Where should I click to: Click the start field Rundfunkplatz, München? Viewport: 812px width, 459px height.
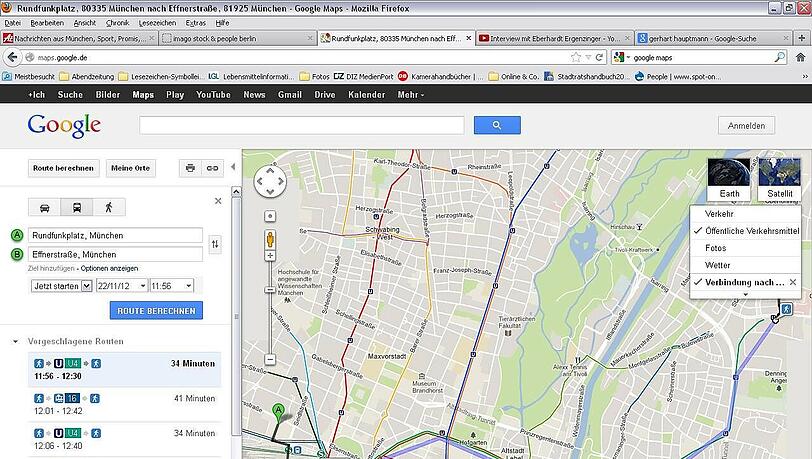(115, 235)
